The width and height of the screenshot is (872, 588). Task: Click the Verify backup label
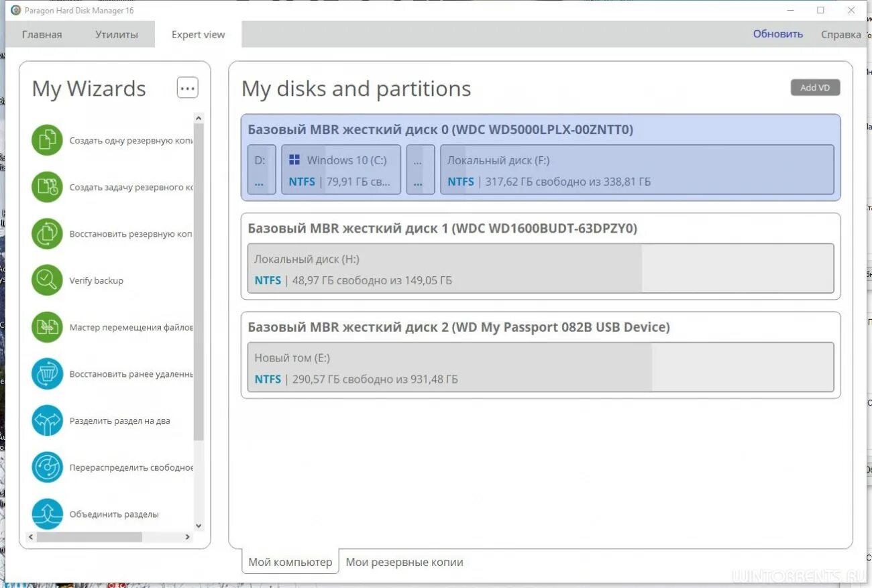tap(97, 281)
